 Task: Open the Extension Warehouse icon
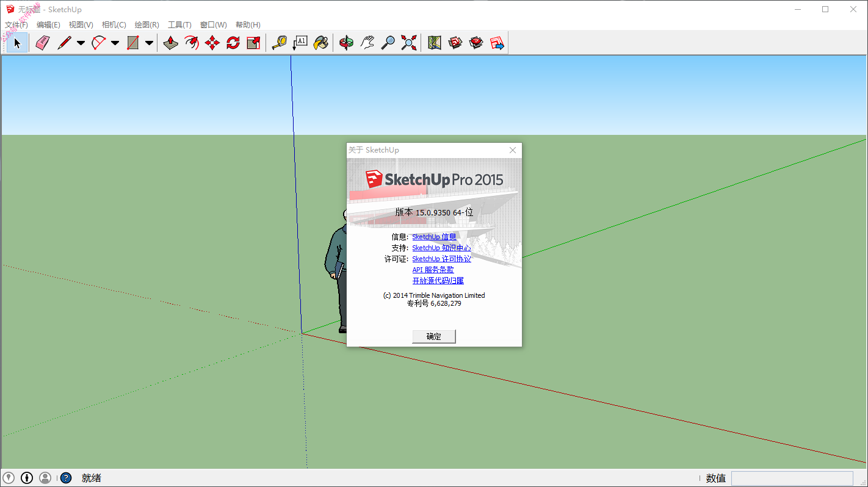point(476,43)
